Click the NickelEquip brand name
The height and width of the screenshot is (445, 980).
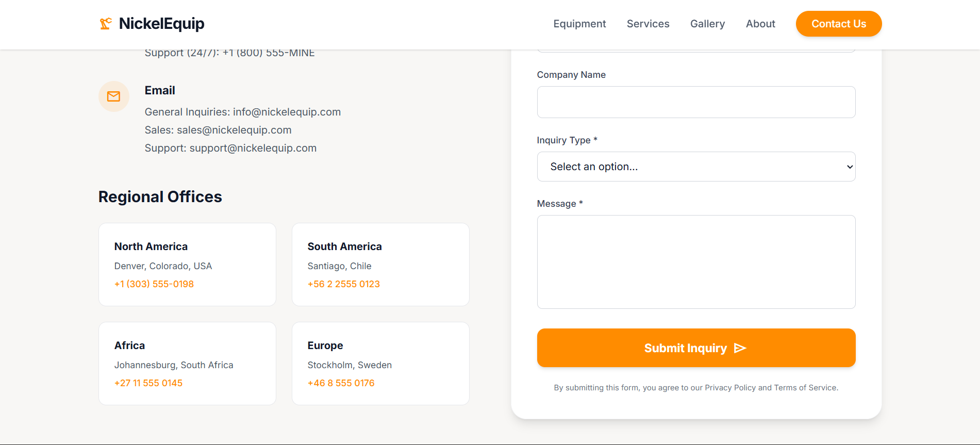tap(161, 24)
